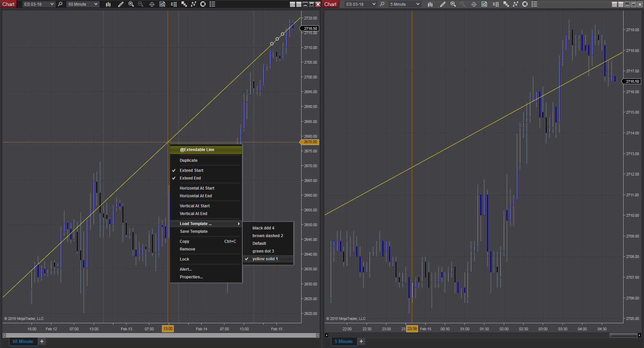The width and height of the screenshot is (644, 348).
Task: Show the data box in 60 Minute chart
Action: coord(162,4)
